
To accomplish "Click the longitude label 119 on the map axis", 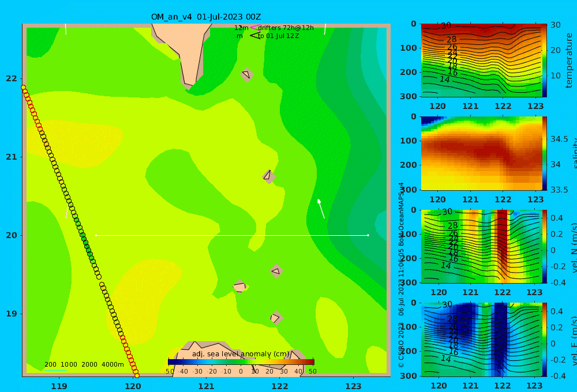I will (x=59, y=386).
